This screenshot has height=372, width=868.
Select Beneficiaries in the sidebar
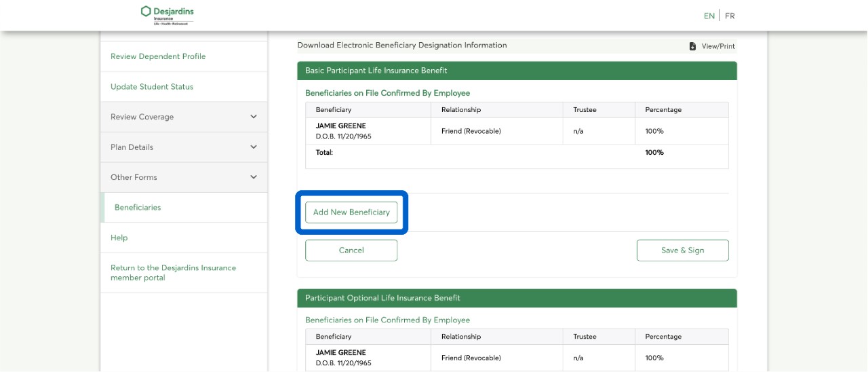pos(138,208)
